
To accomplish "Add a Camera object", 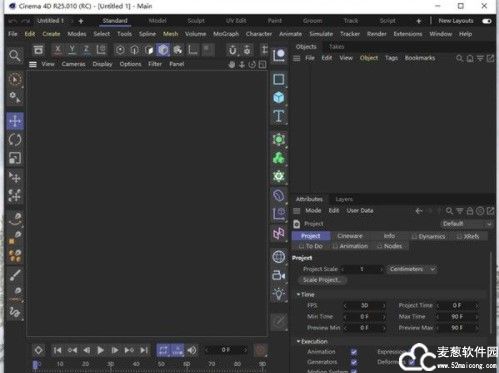I will [x=279, y=276].
